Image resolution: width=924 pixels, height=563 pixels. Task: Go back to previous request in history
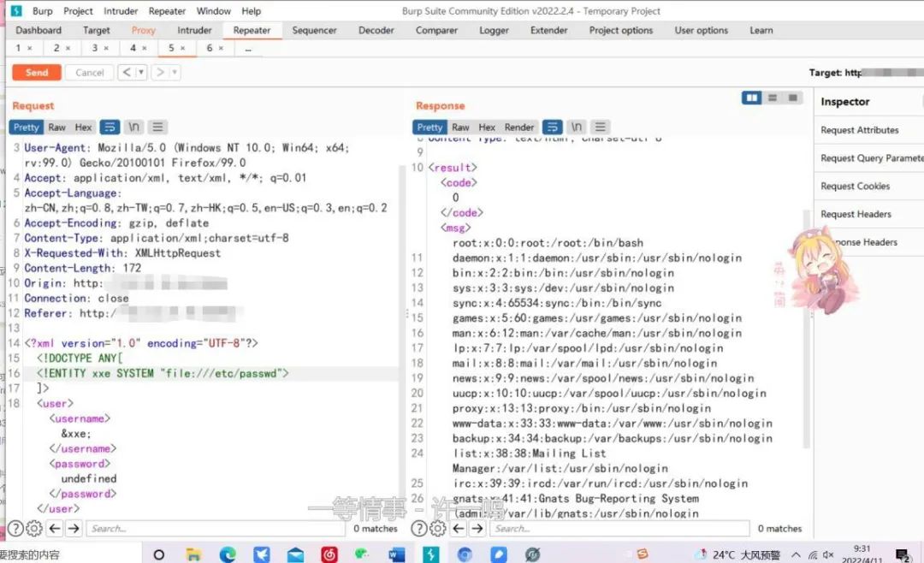(126, 73)
